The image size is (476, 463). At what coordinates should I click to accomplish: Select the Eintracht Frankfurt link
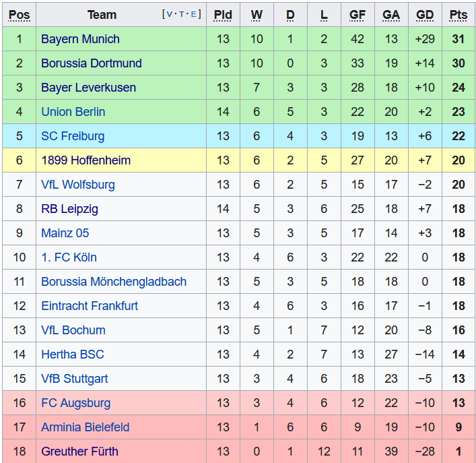tap(89, 306)
